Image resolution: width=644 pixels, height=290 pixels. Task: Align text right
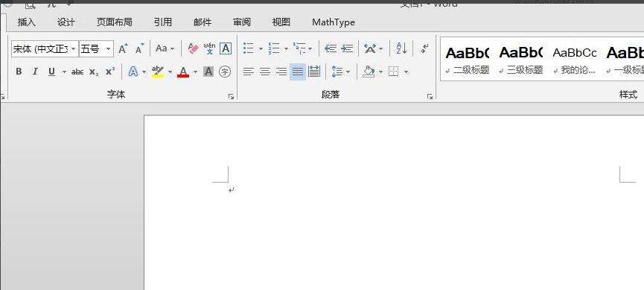pos(281,72)
